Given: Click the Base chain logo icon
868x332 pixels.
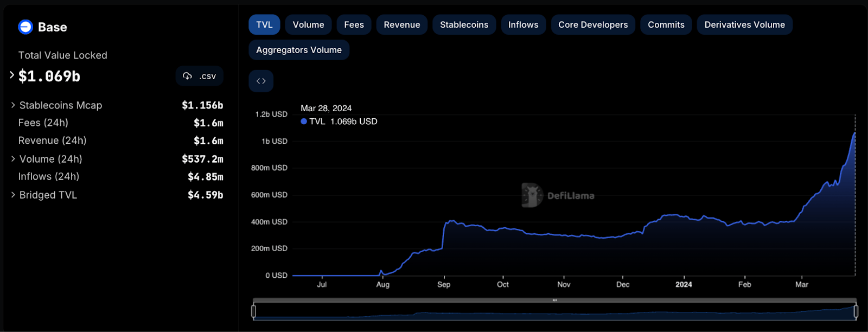Looking at the screenshot, I should pyautogui.click(x=25, y=27).
